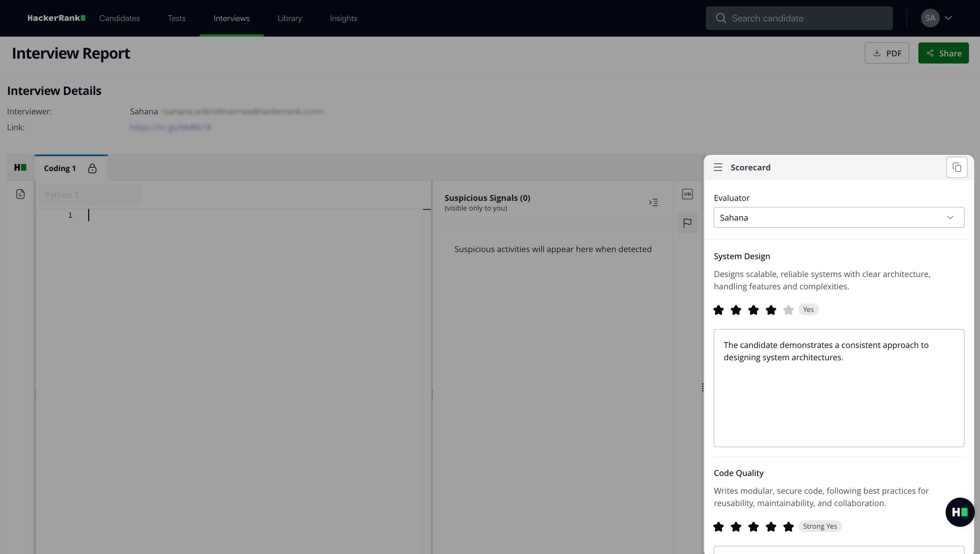Go to the Candidates nav tab
This screenshot has height=554, width=980.
coord(119,18)
